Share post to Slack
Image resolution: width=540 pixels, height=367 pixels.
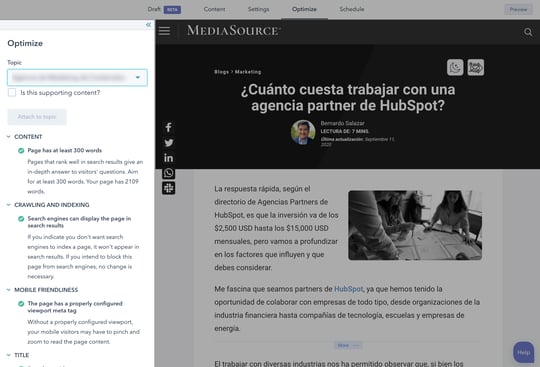point(168,188)
